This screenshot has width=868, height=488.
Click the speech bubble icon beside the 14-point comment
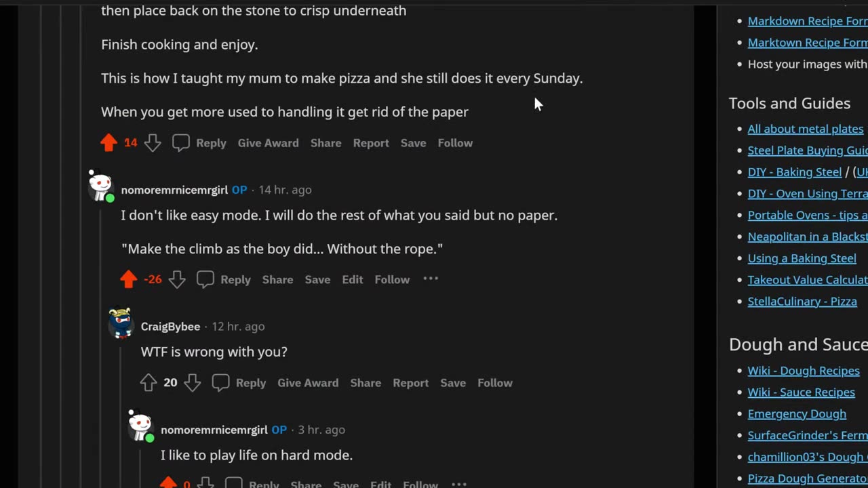click(180, 143)
